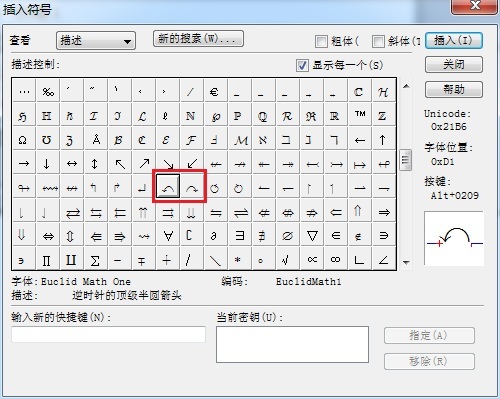The height and width of the screenshot is (399, 500).
Task: Choose the up-down arrow ↕ symbol
Action: 95,164
